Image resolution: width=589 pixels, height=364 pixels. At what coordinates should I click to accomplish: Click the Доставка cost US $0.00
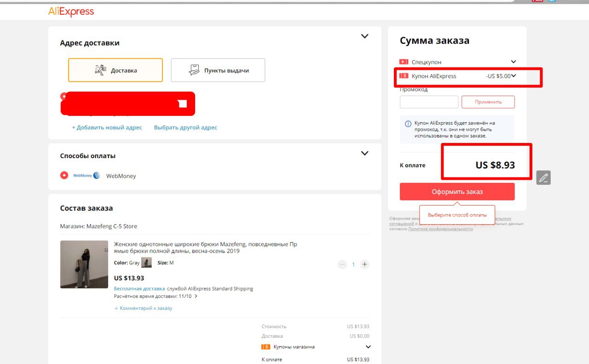tap(358, 336)
